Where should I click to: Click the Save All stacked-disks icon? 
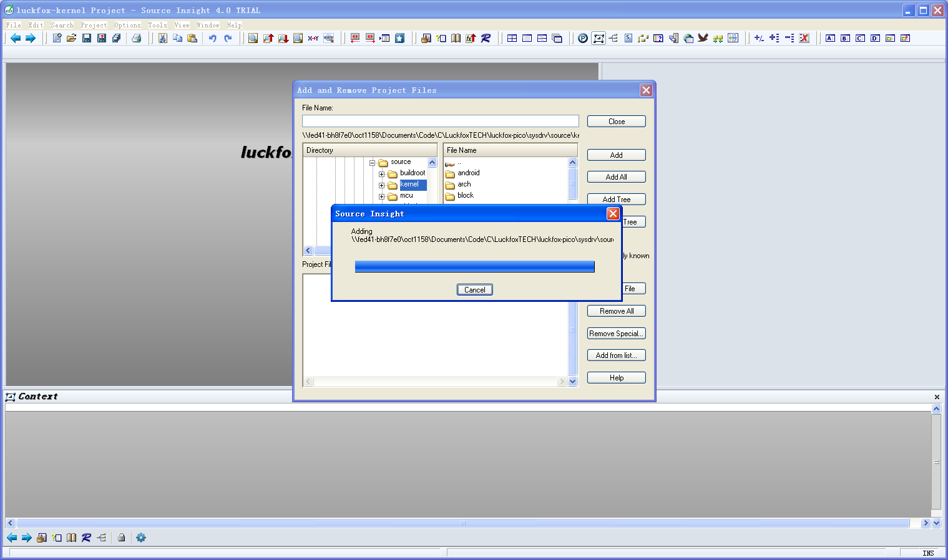tap(116, 38)
